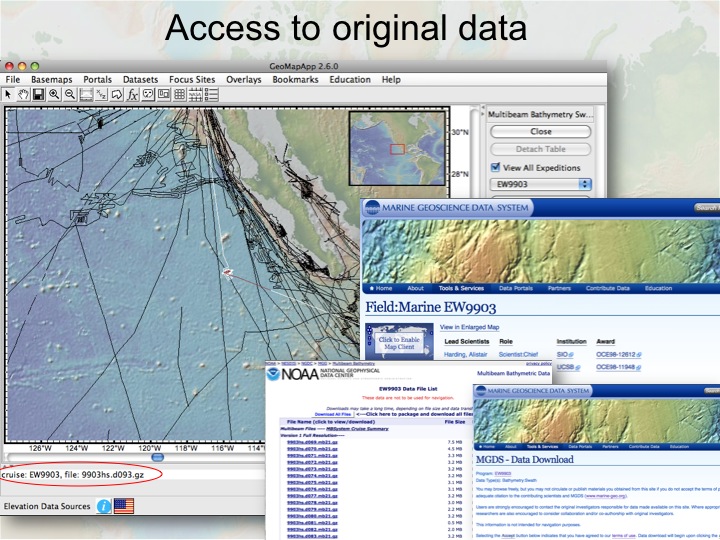Click the MGDS globe logo in upper browser
The image size is (720, 540).
click(x=372, y=208)
